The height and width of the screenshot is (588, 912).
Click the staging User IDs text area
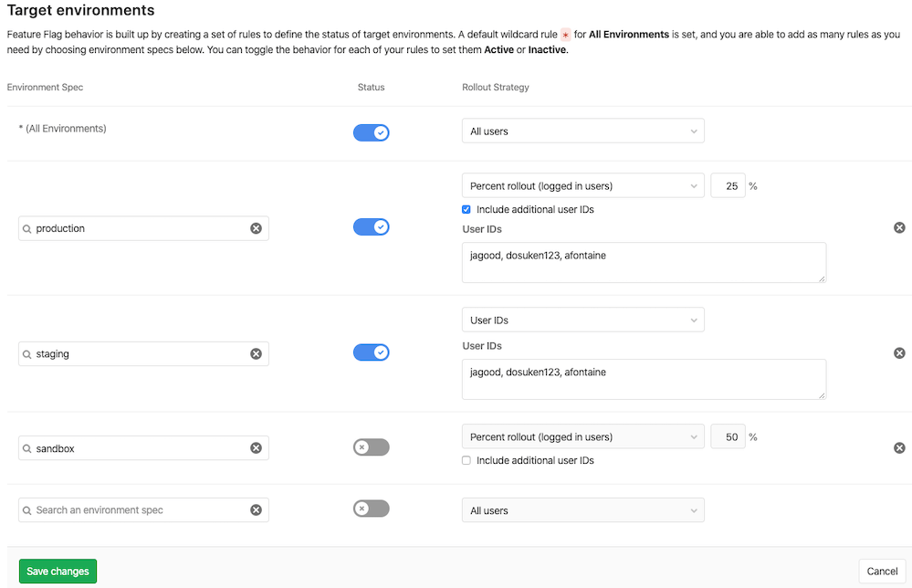tap(644, 378)
